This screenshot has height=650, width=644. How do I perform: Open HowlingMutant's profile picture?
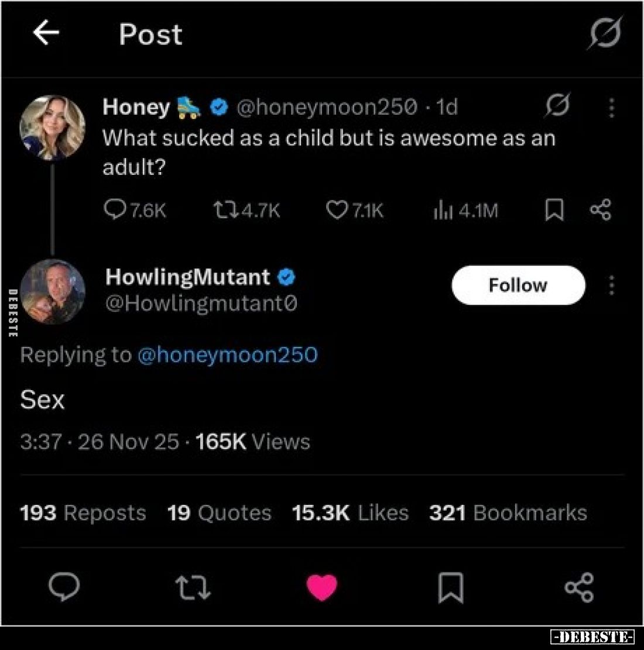pos(53,291)
